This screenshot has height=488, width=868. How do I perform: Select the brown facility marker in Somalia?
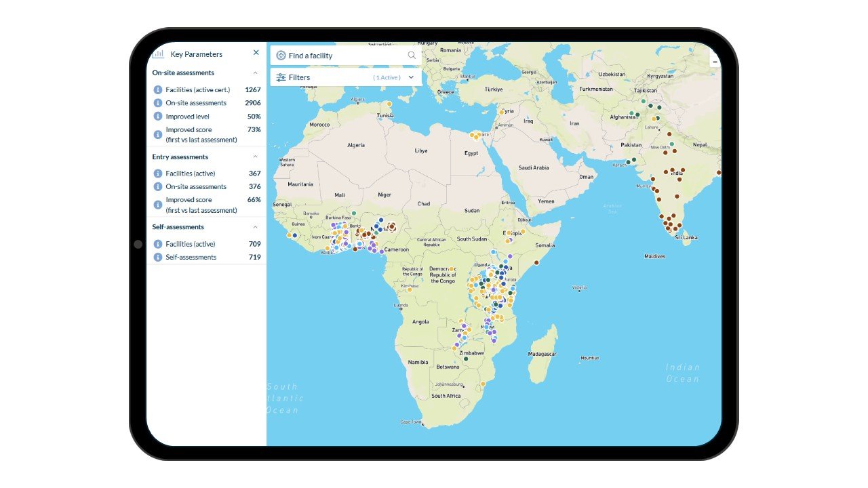(536, 262)
